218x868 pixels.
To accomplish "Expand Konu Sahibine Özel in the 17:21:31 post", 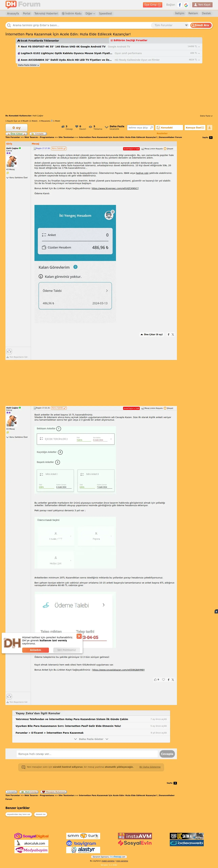I will pyautogui.click(x=17, y=437).
